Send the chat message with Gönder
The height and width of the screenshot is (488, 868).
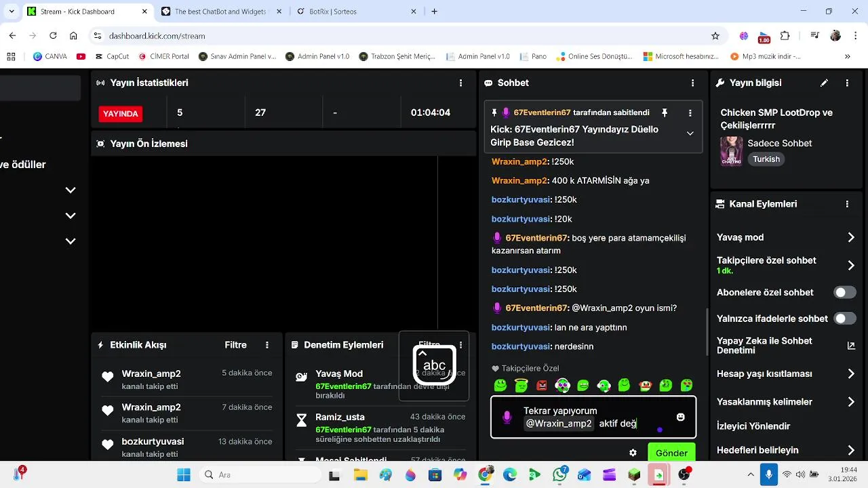pos(671,453)
